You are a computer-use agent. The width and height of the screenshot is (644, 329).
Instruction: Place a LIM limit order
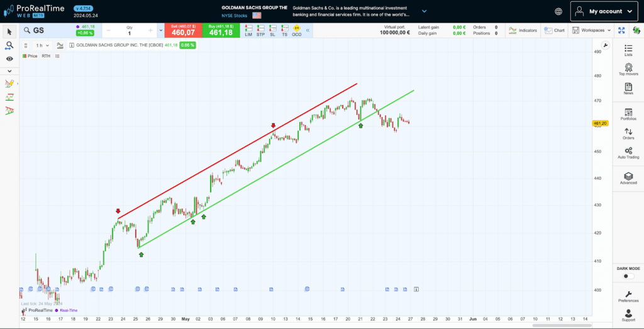pos(248,31)
